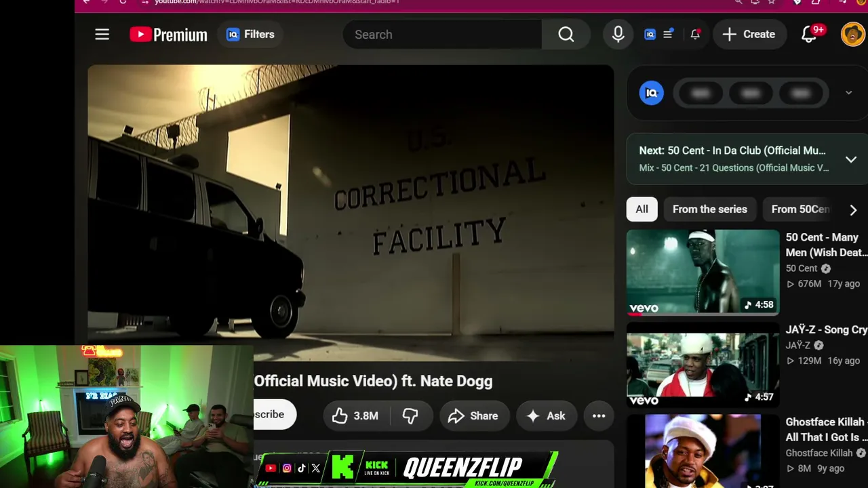
Task: Select the From the series chip
Action: coord(710,209)
